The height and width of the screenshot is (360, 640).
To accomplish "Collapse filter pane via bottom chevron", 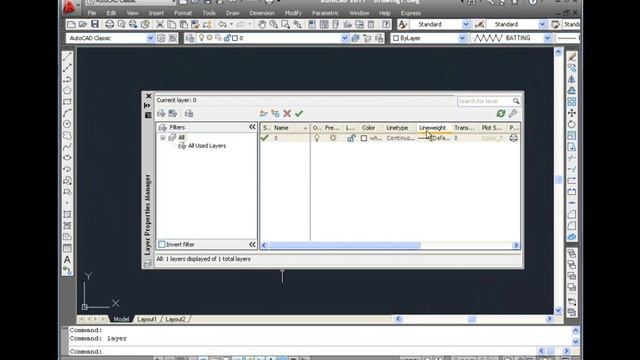I will coord(252,244).
